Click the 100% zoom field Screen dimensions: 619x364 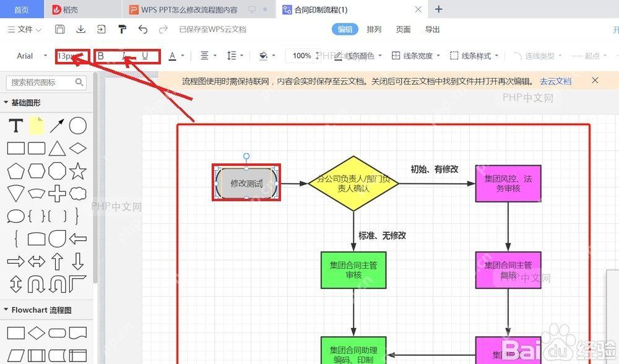pyautogui.click(x=302, y=56)
